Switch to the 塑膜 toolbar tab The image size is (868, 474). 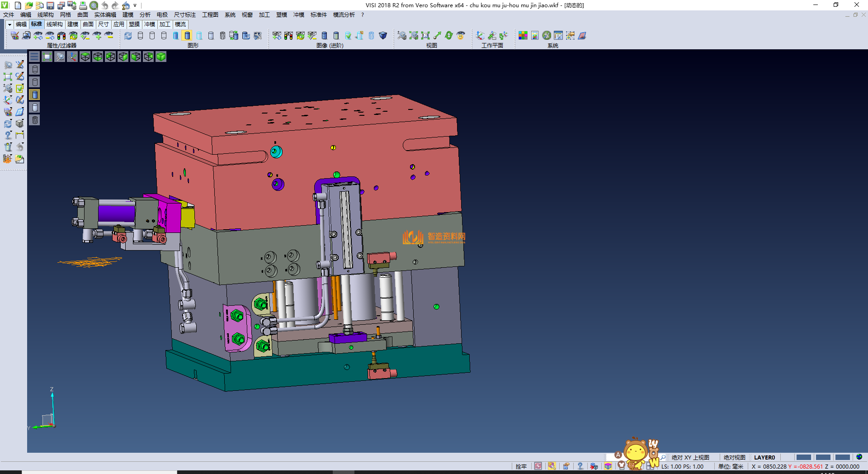click(134, 24)
